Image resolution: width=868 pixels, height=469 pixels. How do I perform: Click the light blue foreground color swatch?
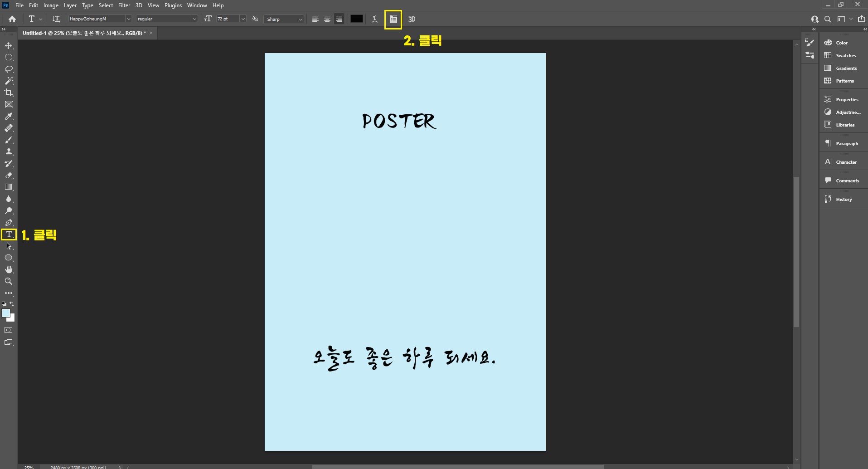click(x=5, y=313)
